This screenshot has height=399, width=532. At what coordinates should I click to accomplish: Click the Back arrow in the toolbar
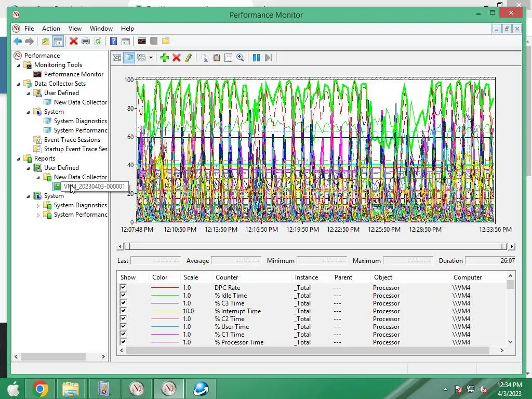(x=18, y=42)
